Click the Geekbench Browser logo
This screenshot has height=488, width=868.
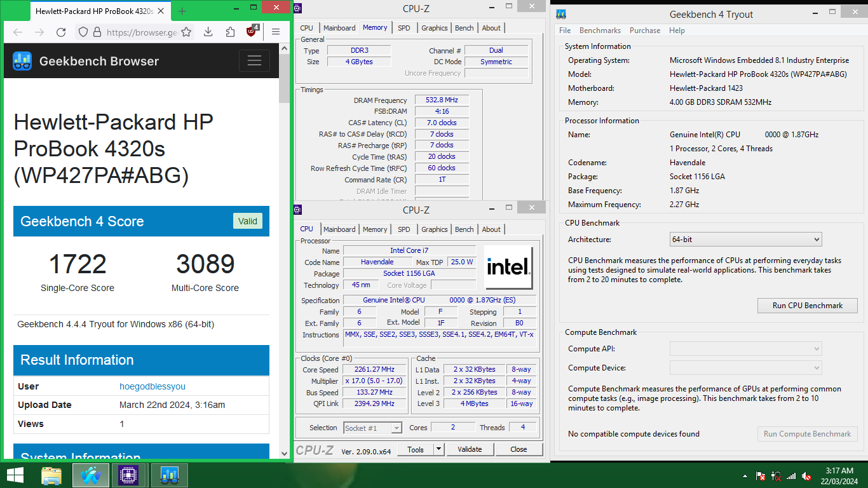pyautogui.click(x=22, y=61)
